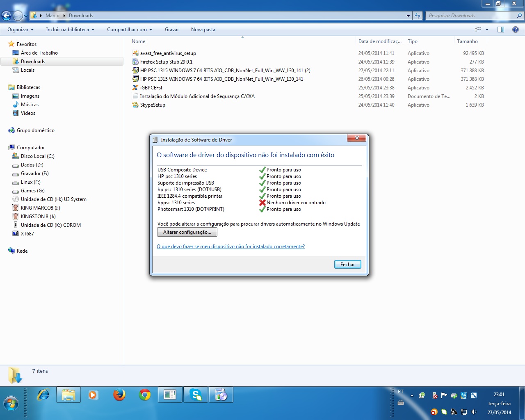Launch Internet Explorer from the taskbar

click(43, 395)
